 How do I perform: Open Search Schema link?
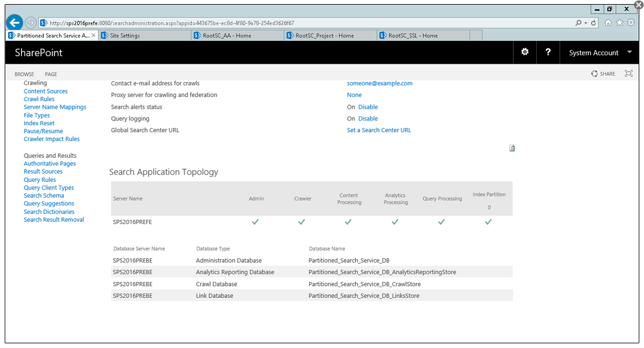44,195
